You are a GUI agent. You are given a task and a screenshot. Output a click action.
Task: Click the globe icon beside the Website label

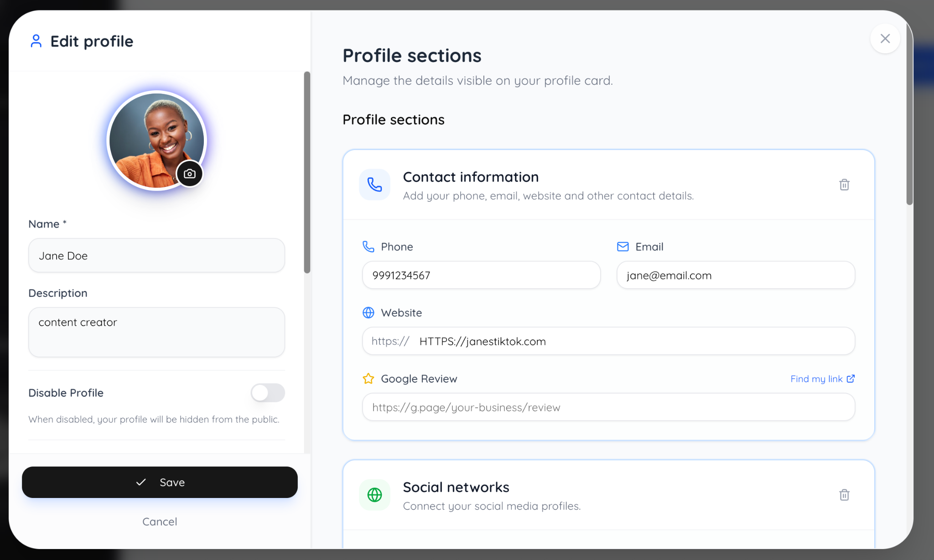(x=368, y=313)
